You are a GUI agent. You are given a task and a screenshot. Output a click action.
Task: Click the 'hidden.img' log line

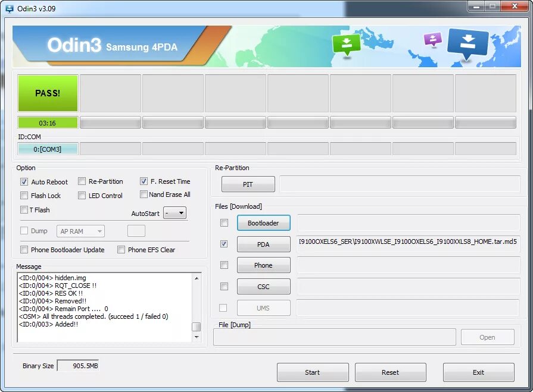coord(52,278)
